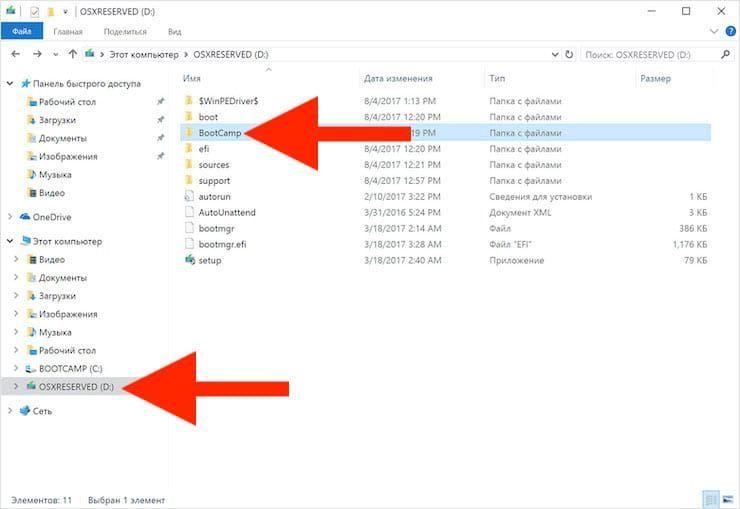This screenshot has width=740, height=509.
Task: Expand the ribbon using the chevron
Action: coord(714,32)
